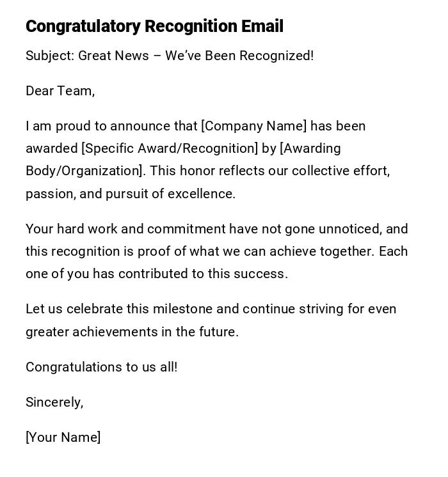The image size is (448, 477).
Task: Click the Congratulatory Recognition Email title
Action: (x=154, y=26)
